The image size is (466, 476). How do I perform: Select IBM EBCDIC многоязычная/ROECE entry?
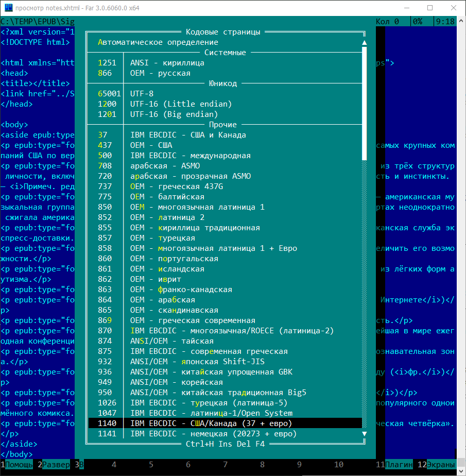[x=225, y=331]
